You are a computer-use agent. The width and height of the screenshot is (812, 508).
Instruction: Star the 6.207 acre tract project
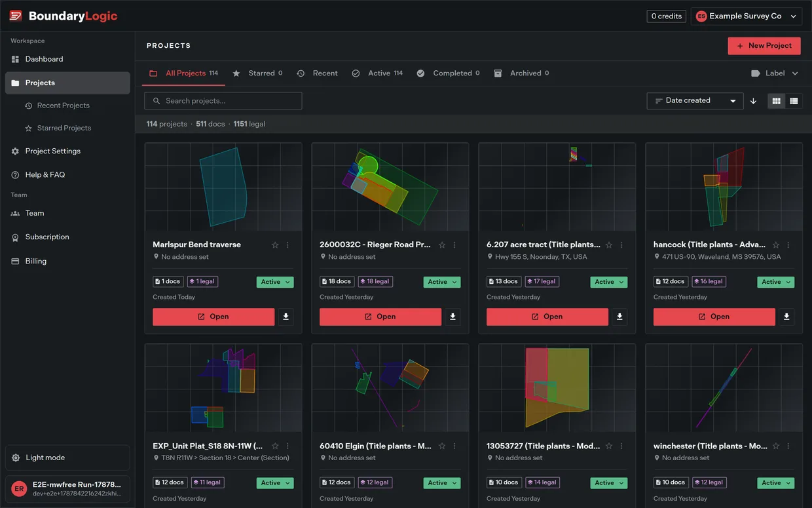[609, 245]
